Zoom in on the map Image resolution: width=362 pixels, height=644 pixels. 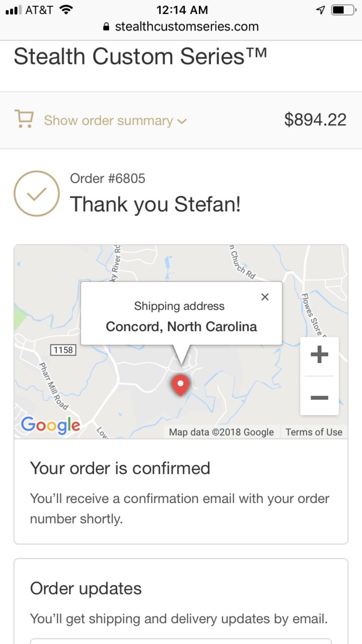319,355
